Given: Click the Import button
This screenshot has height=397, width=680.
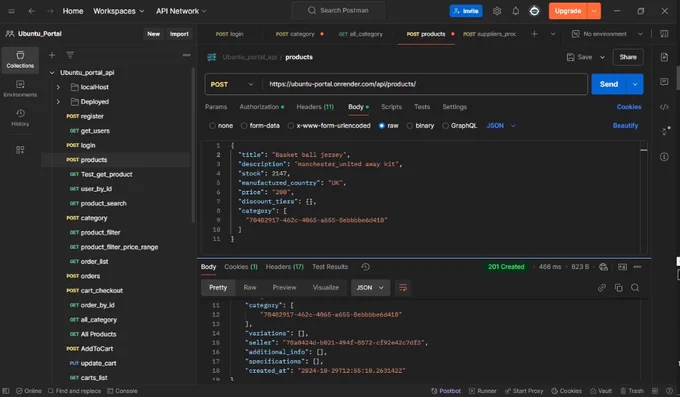Looking at the screenshot, I should coord(179,34).
